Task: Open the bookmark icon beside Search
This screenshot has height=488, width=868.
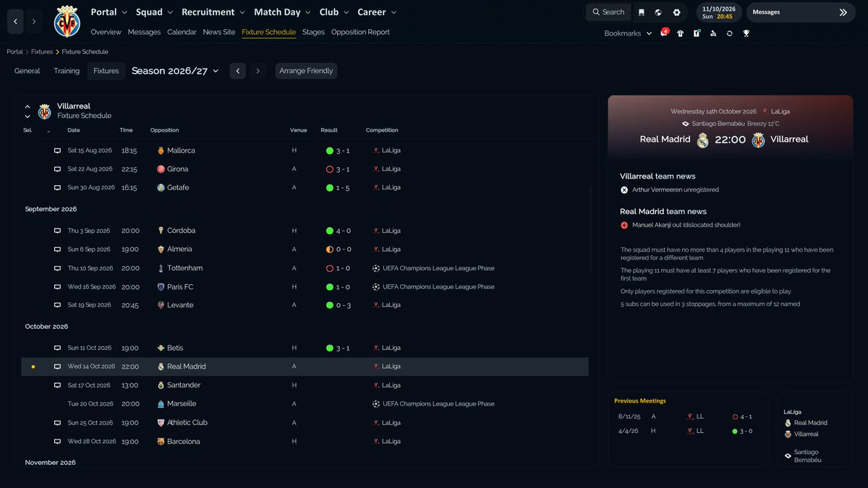Action: coord(641,12)
